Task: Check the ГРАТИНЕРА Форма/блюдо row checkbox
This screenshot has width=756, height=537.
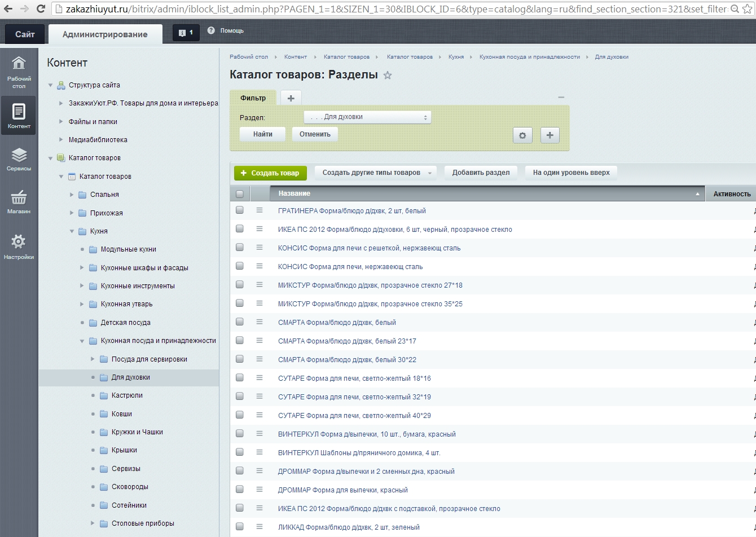Action: [240, 210]
